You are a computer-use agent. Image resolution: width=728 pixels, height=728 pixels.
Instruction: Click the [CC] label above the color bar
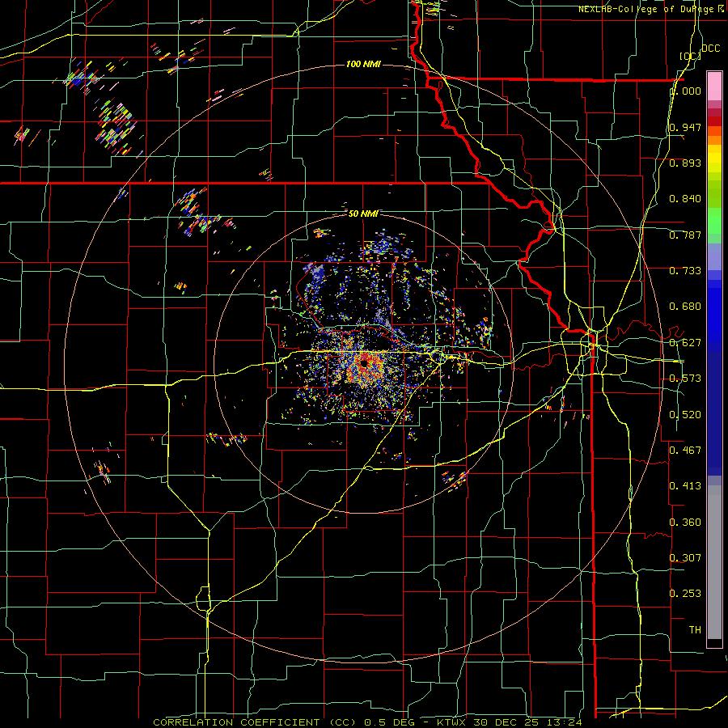(691, 57)
